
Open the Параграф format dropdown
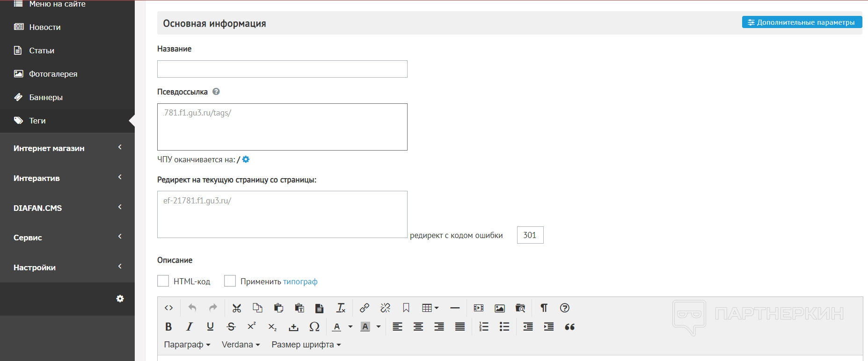[187, 345]
